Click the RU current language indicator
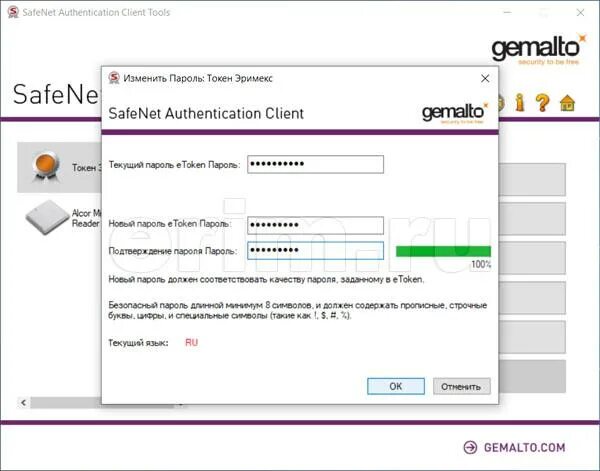This screenshot has height=471, width=600. (191, 342)
